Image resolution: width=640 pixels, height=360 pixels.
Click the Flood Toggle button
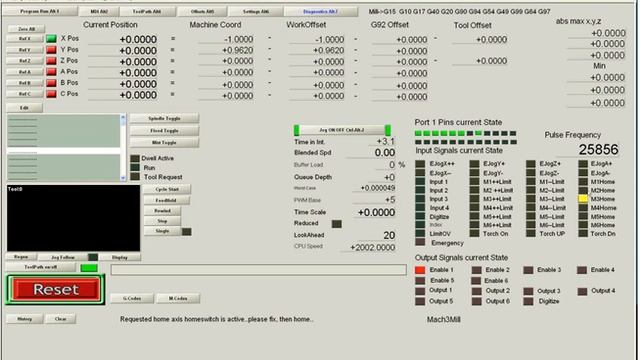click(x=164, y=131)
